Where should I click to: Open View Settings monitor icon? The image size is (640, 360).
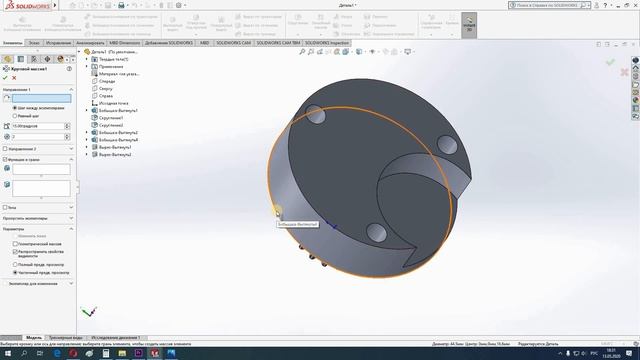407,52
